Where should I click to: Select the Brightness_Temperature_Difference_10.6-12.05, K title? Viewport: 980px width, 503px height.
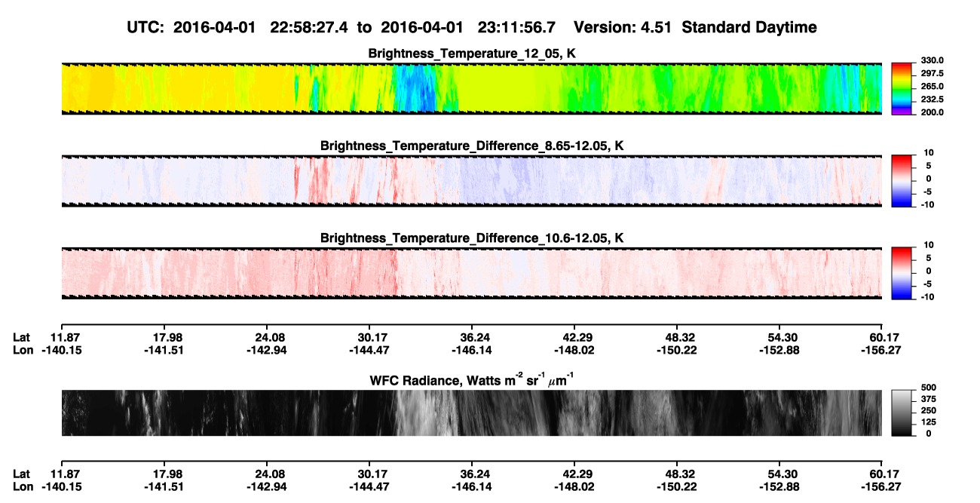472,238
